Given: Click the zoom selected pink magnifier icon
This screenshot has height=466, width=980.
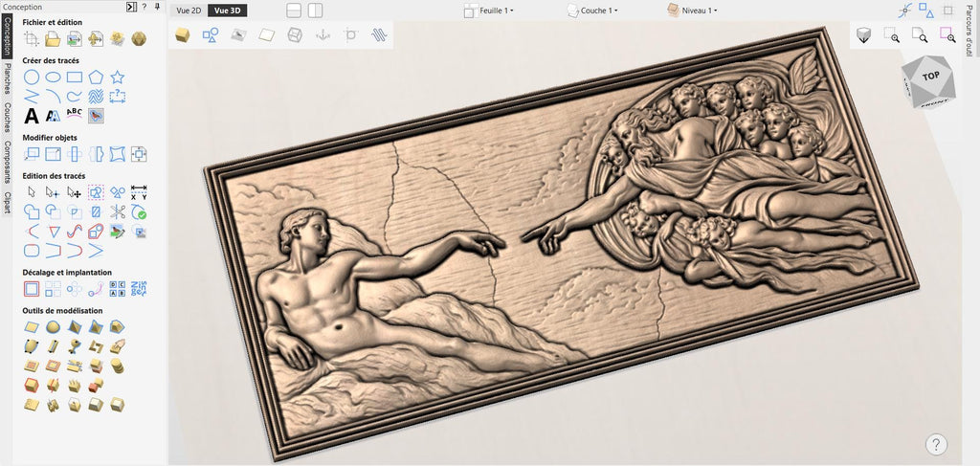Looking at the screenshot, I should point(948,35).
